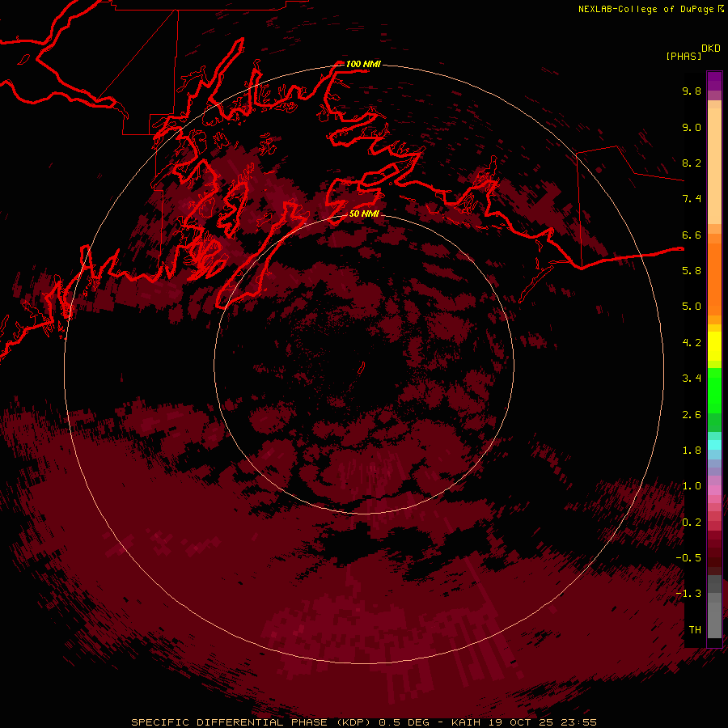Click the 5.8 legend value
The image size is (728, 728).
click(692, 271)
